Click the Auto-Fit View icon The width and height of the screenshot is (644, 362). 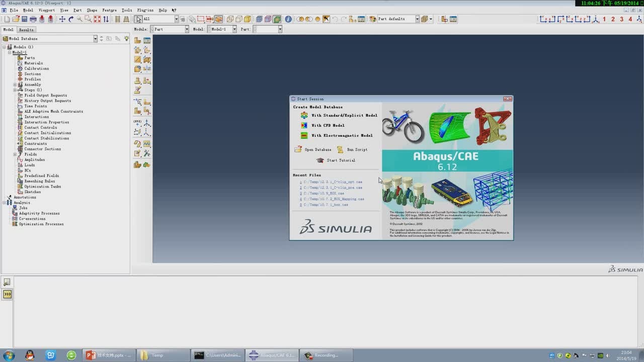coord(97,19)
